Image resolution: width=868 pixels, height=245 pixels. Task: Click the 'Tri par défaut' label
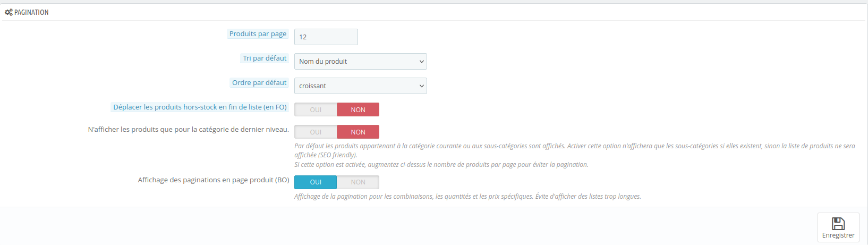265,58
